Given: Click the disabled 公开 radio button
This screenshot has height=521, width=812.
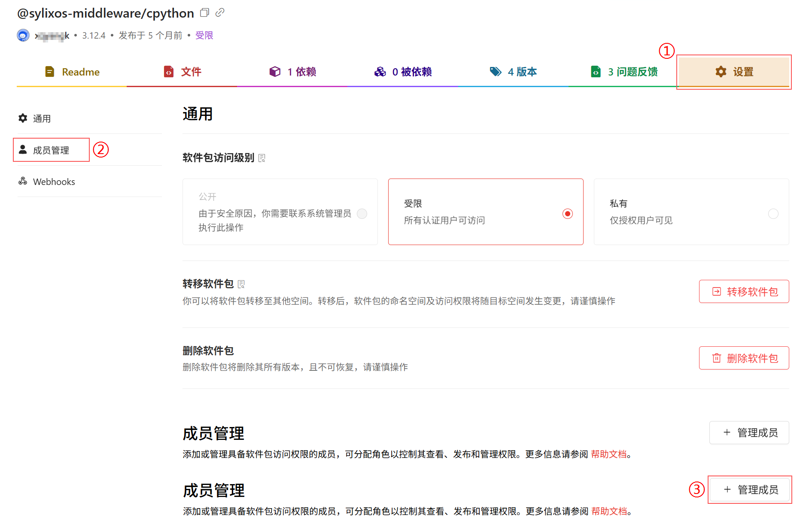Looking at the screenshot, I should 362,214.
